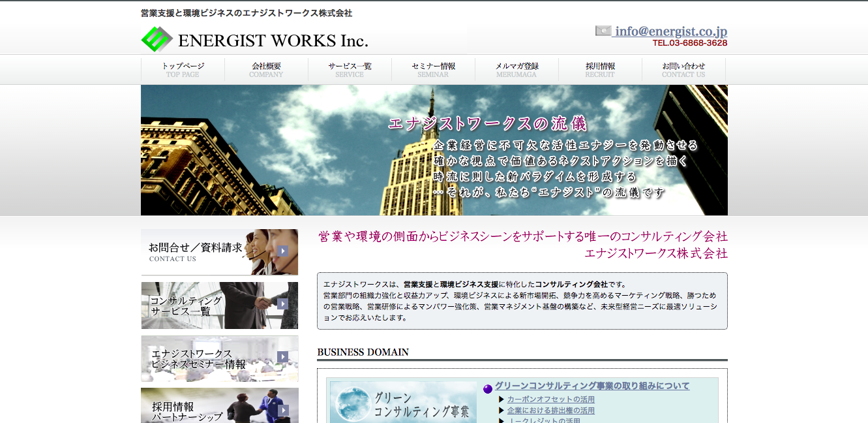This screenshot has height=423, width=868.
Task: Click the info@energist.co.jp email link
Action: point(671,31)
